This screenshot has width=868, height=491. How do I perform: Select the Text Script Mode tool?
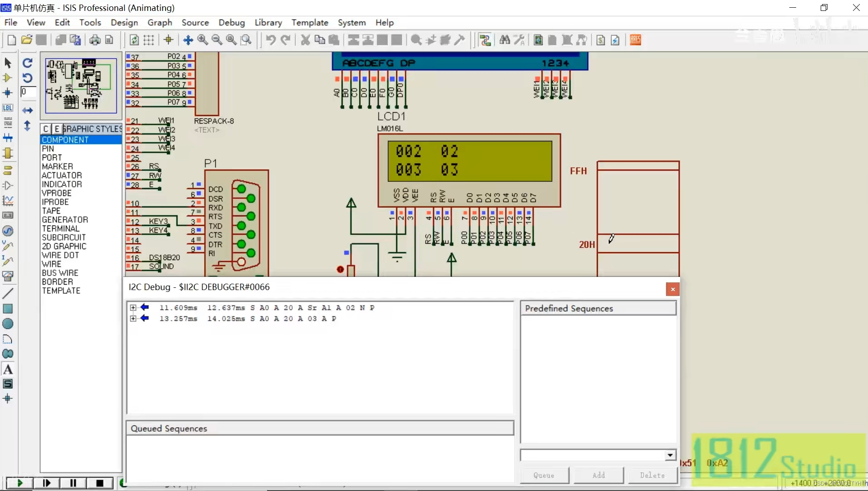(x=8, y=123)
